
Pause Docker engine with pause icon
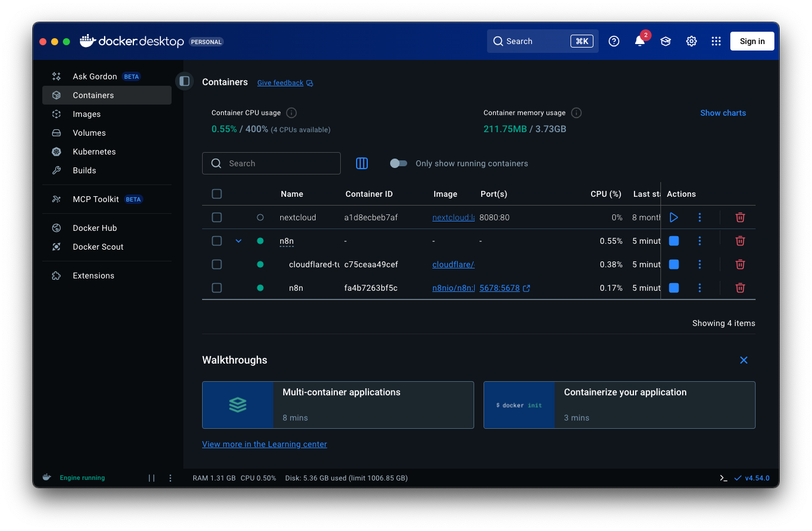(152, 478)
